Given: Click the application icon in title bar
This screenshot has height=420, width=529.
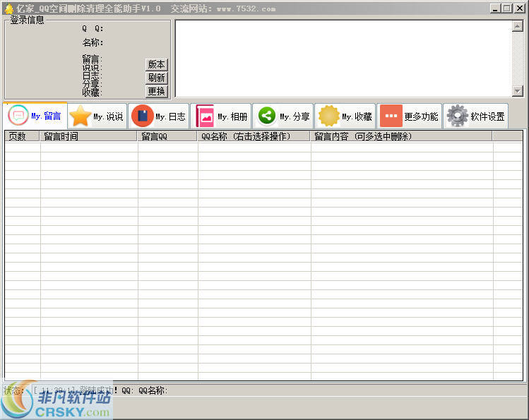Looking at the screenshot, I should pos(9,8).
